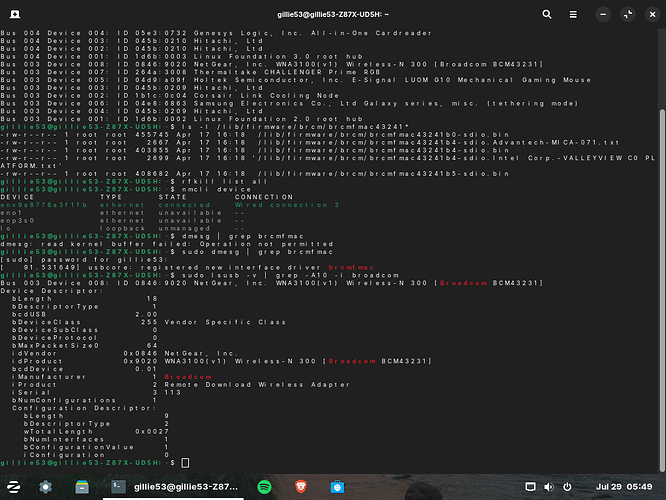Click the 'wTotalLength' field
The width and height of the screenshot is (666, 500).
tap(96, 431)
